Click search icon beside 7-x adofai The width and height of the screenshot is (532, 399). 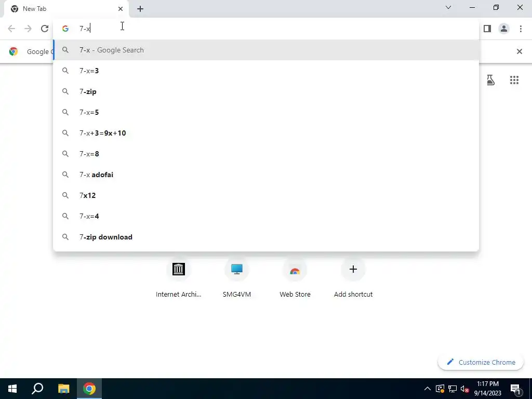[x=65, y=175]
